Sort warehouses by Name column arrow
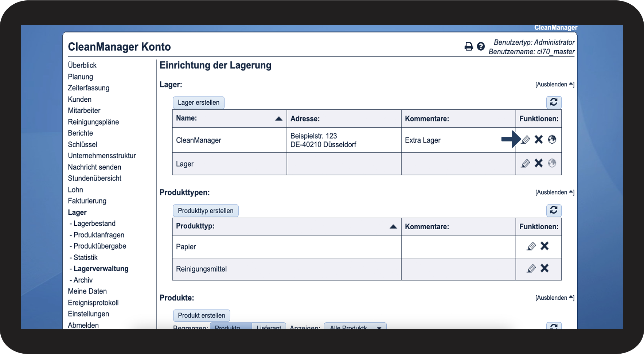 tap(279, 118)
